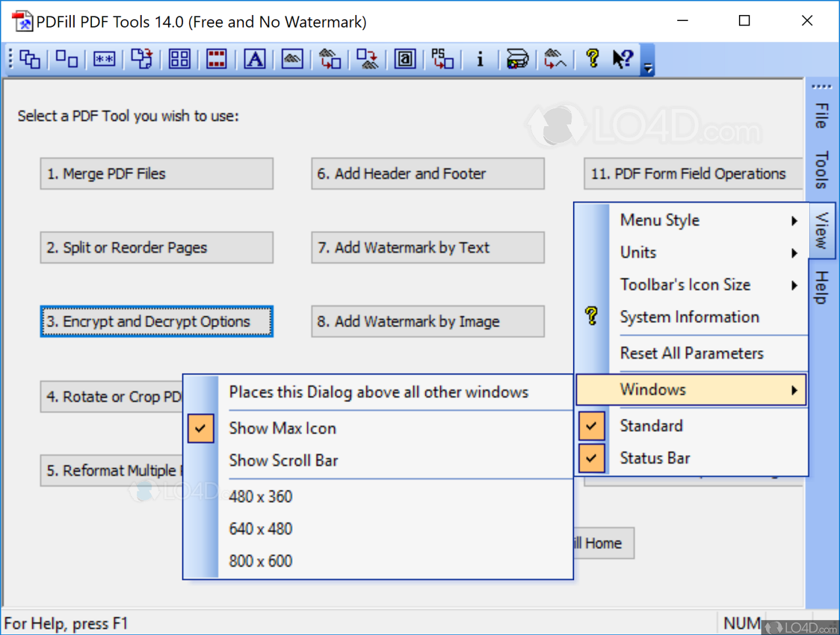Click the yellow question mark Help toolbar icon
This screenshot has width=840, height=635.
pyautogui.click(x=593, y=59)
